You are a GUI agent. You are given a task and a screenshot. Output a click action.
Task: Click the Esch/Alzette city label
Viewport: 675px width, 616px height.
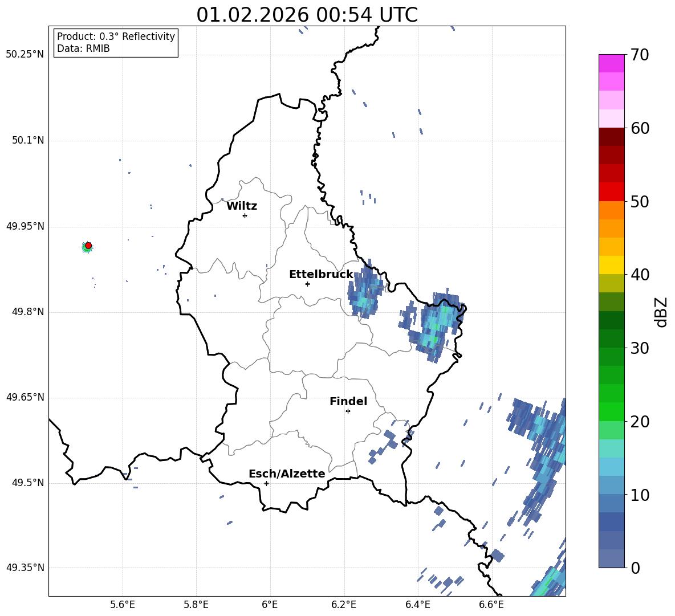tap(287, 474)
